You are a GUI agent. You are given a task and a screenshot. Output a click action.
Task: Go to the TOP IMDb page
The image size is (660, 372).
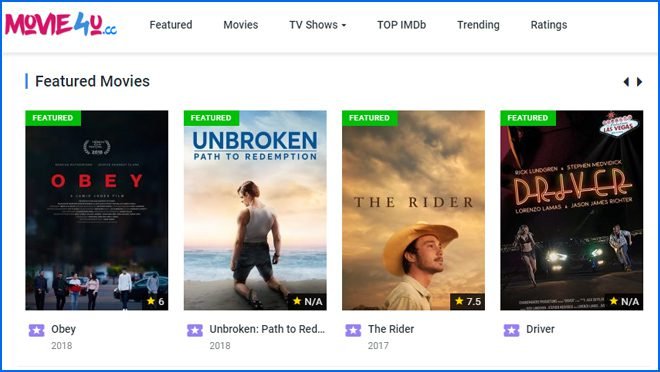(x=402, y=25)
